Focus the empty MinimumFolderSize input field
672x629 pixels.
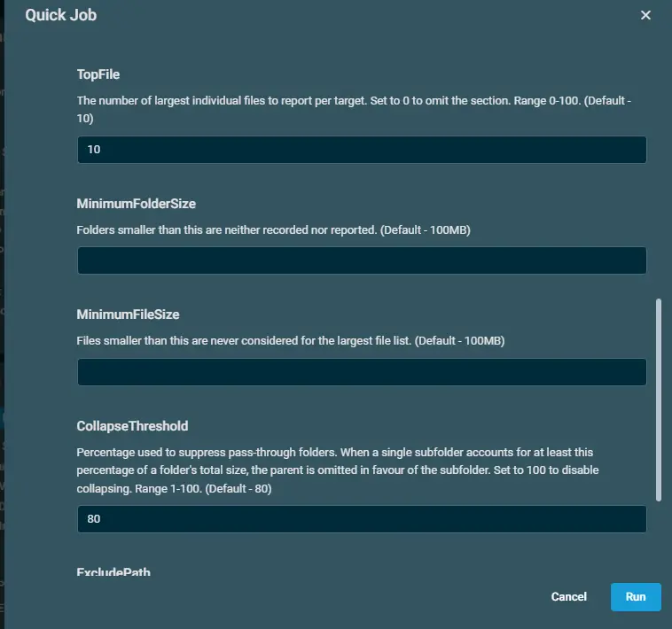[x=362, y=260]
